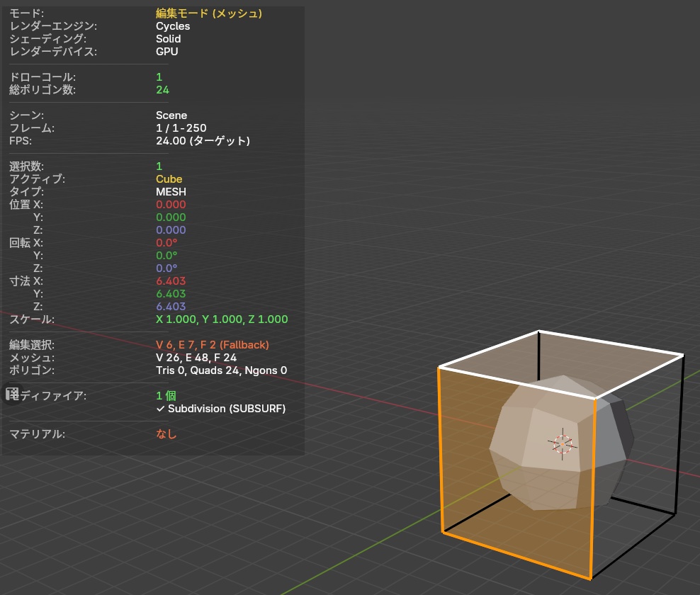
Task: Click the Subdivision (SUBSURF) modifier entry
Action: [227, 409]
